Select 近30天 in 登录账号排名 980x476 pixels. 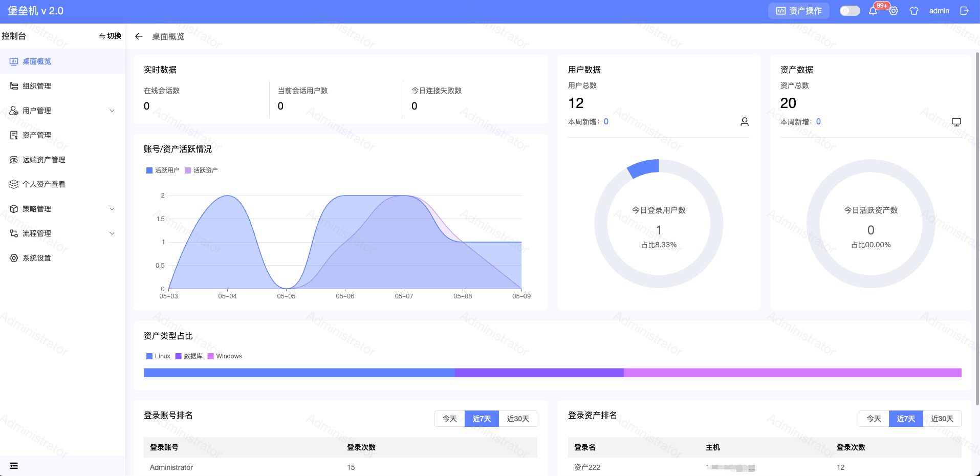[518, 419]
